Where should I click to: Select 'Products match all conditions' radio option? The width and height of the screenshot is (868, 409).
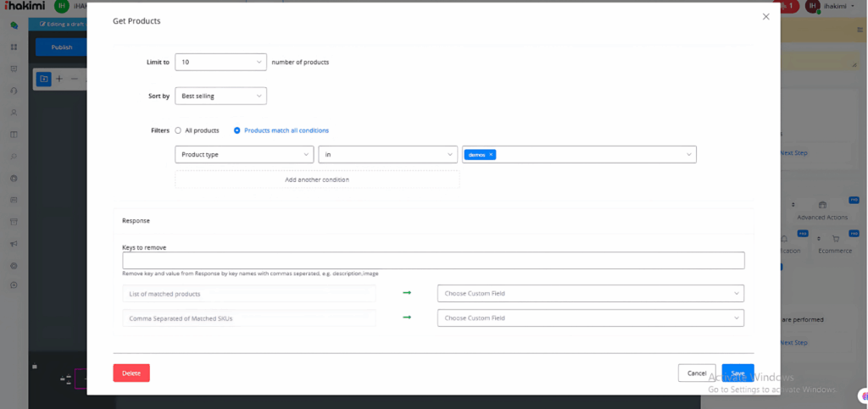237,130
